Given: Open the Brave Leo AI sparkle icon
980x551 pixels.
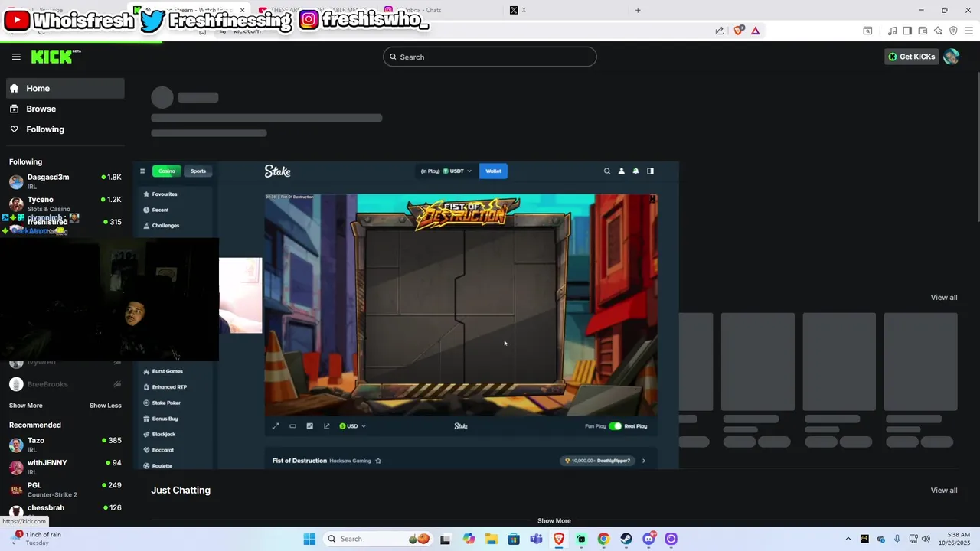Looking at the screenshot, I should pos(938,31).
